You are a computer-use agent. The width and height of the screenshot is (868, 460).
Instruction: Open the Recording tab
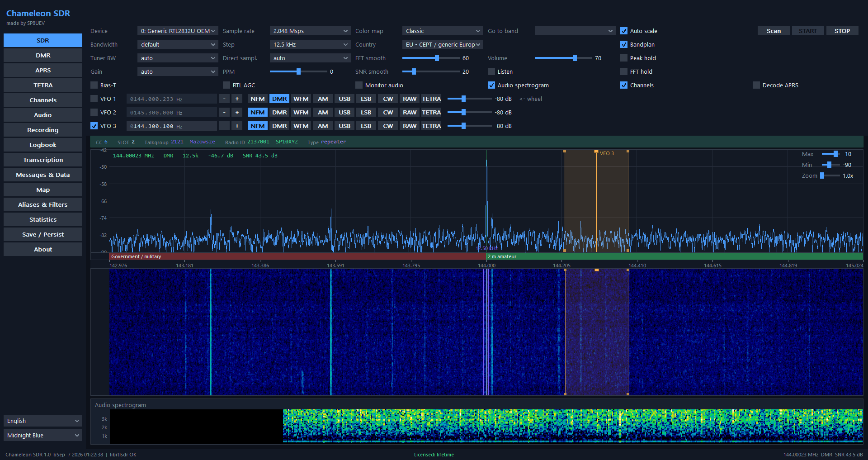43,130
